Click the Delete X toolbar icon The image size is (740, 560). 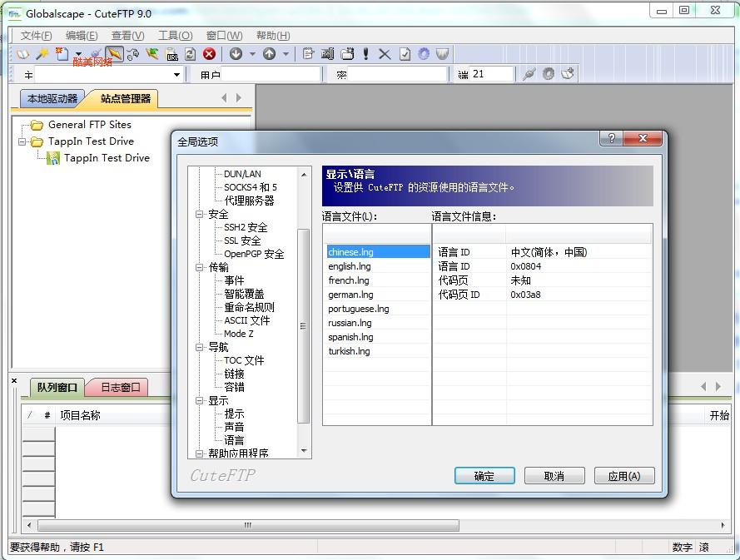click(x=385, y=54)
